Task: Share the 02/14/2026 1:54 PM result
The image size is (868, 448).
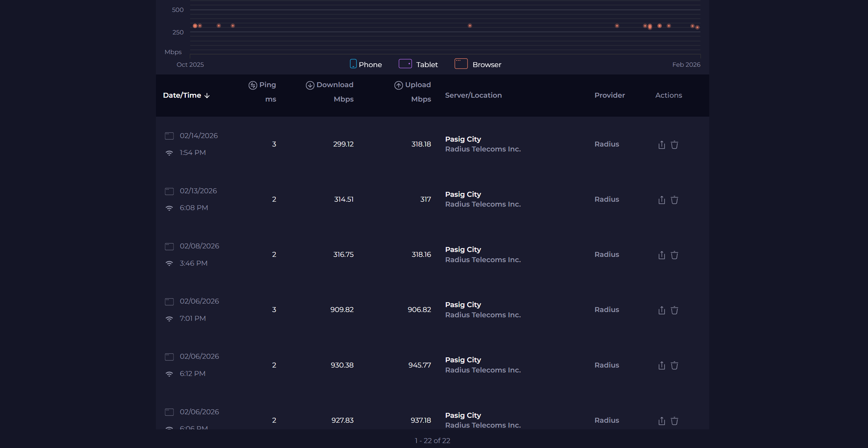Action: [x=661, y=145]
